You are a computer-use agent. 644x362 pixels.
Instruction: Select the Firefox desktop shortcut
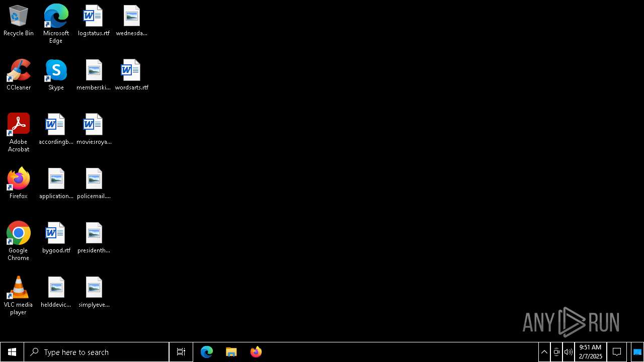(x=19, y=184)
